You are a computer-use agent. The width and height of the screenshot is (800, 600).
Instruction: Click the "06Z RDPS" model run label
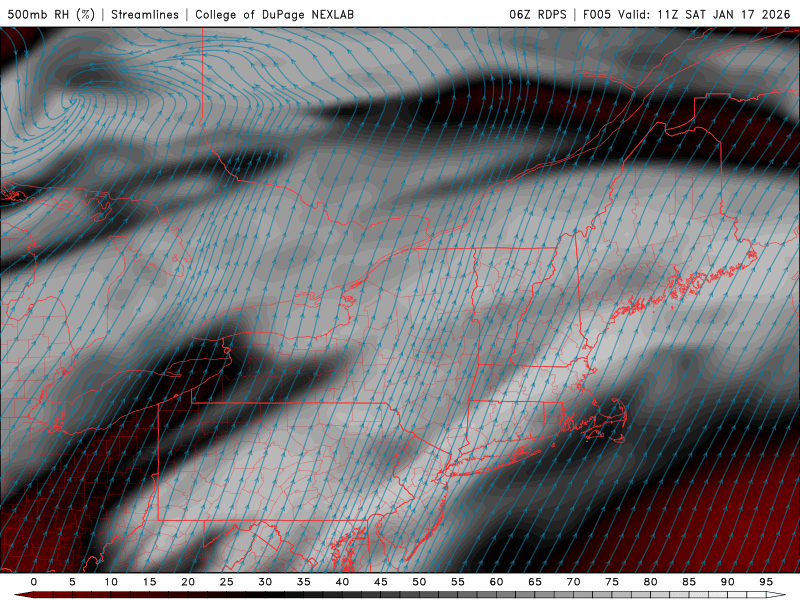click(x=538, y=14)
